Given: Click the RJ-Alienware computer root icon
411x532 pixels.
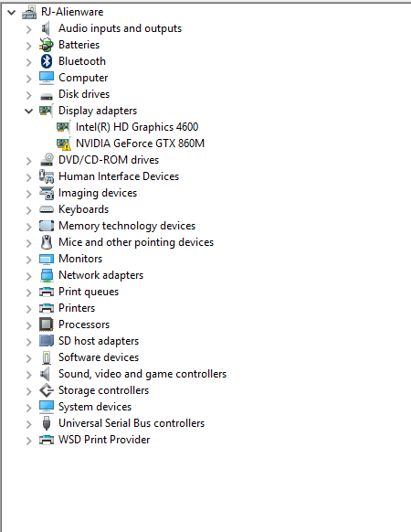Looking at the screenshot, I should click(x=29, y=12).
